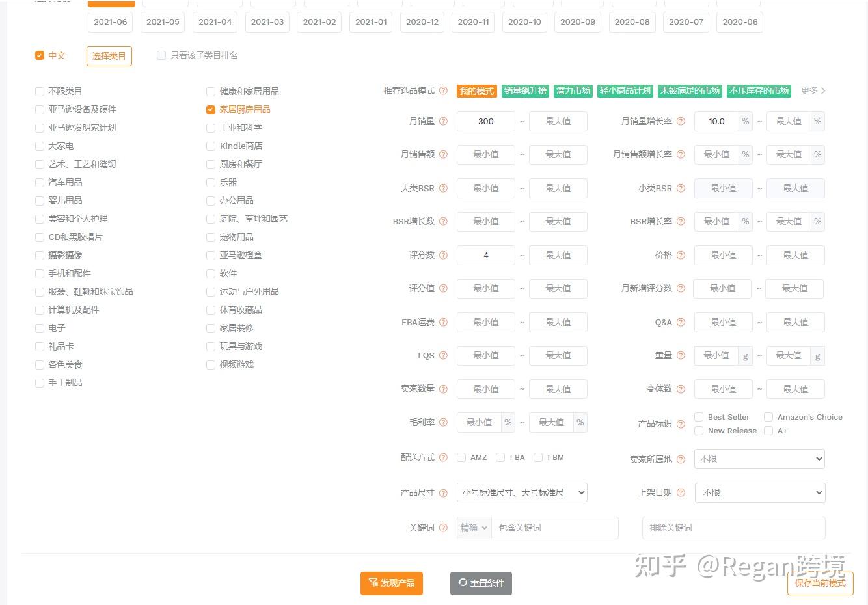868x605 pixels.
Task: Click the question-mark icon beside 大类BSR
Action: click(x=443, y=188)
